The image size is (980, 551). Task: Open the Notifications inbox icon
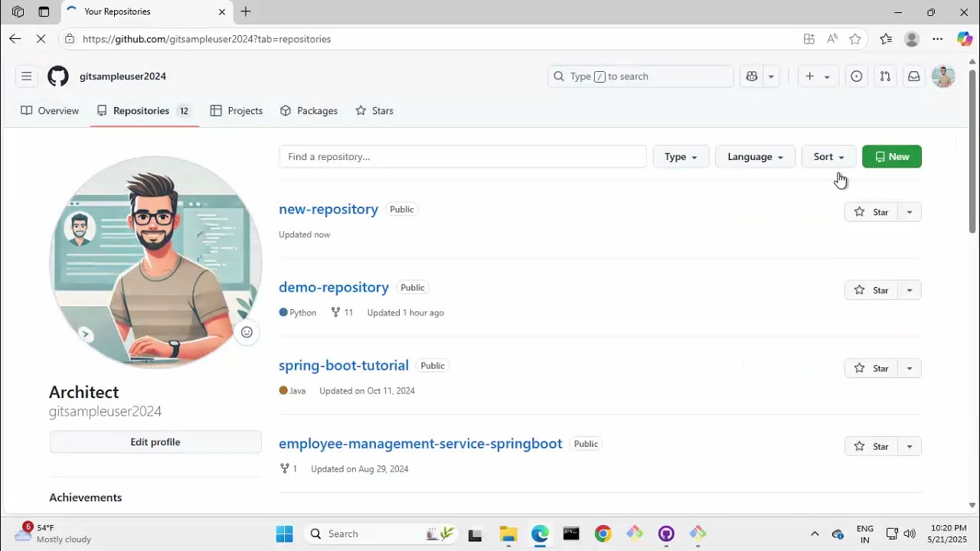pyautogui.click(x=913, y=77)
